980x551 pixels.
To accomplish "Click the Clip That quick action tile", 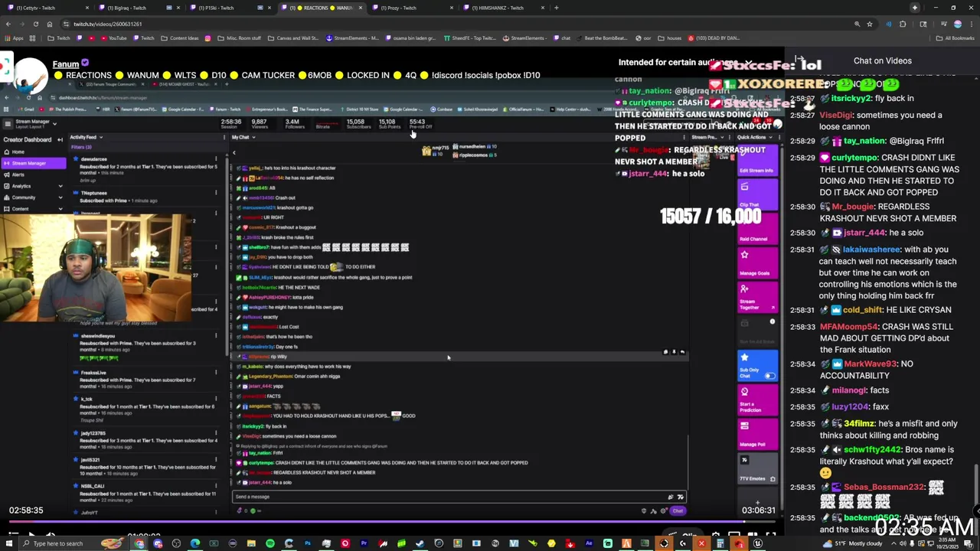I will pyautogui.click(x=756, y=194).
